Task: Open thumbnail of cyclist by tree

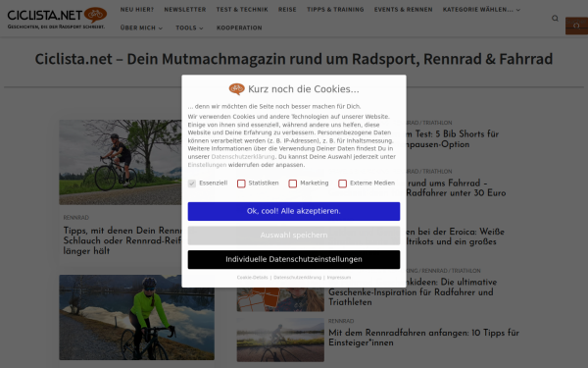Action: point(120,162)
